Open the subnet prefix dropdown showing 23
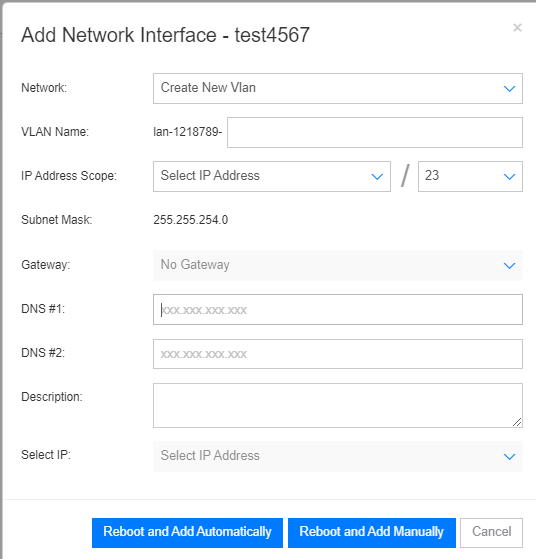The width and height of the screenshot is (536, 559). tap(470, 176)
